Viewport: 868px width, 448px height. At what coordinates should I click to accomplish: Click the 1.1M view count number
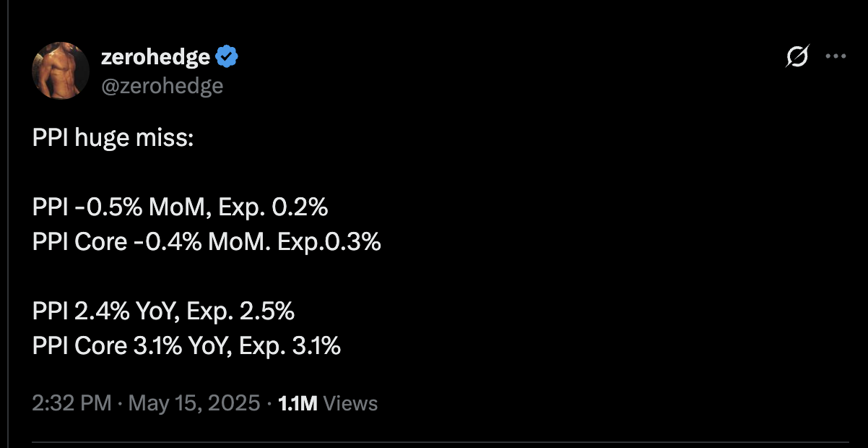point(298,403)
